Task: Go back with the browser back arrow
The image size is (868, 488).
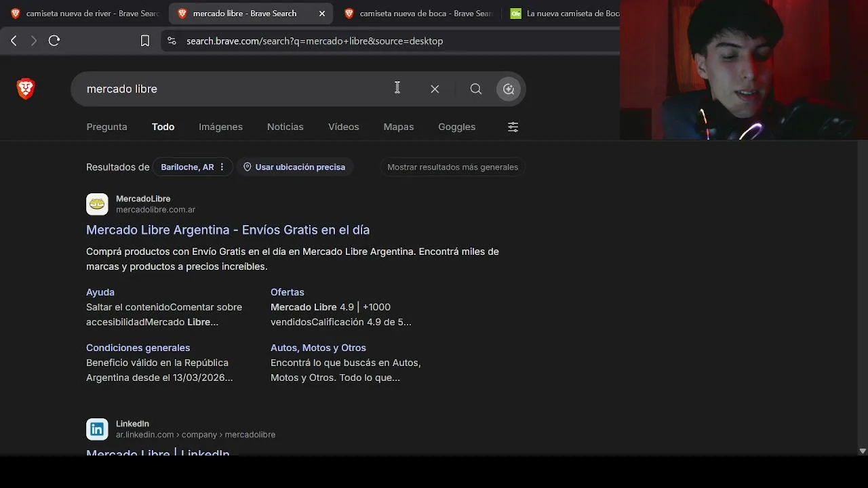Action: tap(14, 41)
